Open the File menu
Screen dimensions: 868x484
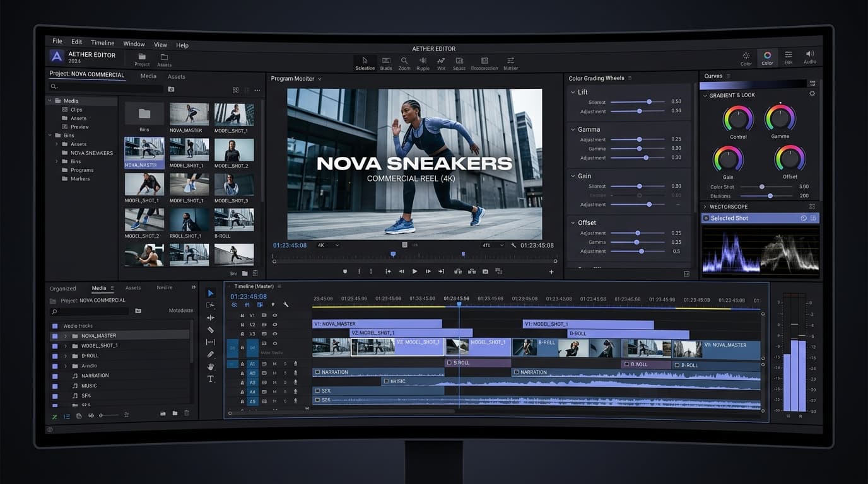(x=57, y=42)
